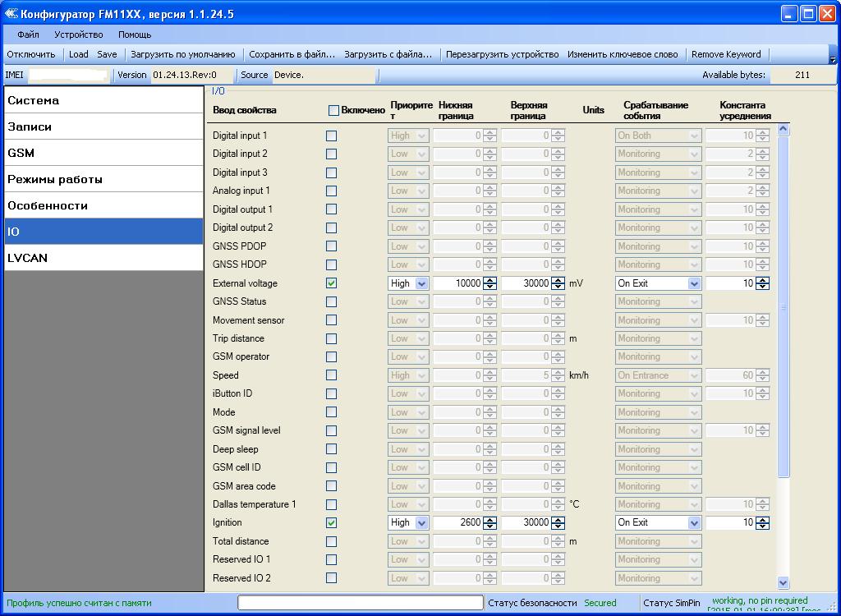Enable the Digital input 1 checkbox
841x616 pixels.
(332, 136)
